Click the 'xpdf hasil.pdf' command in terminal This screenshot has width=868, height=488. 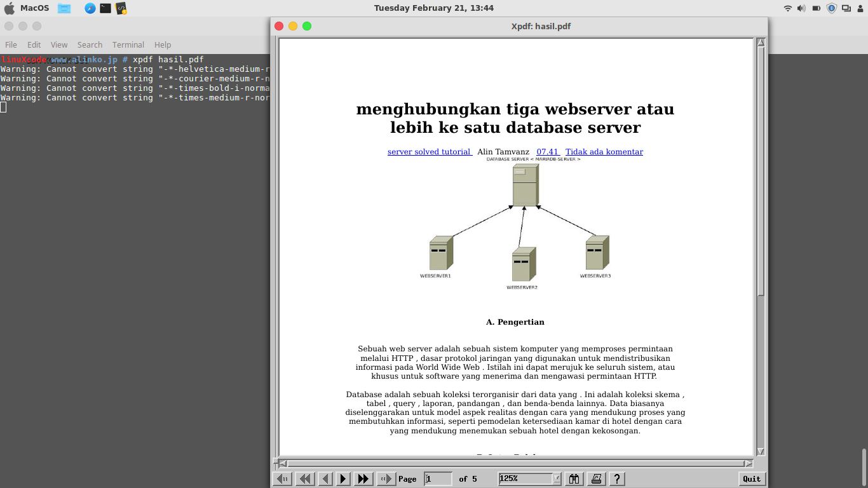pyautogui.click(x=168, y=60)
